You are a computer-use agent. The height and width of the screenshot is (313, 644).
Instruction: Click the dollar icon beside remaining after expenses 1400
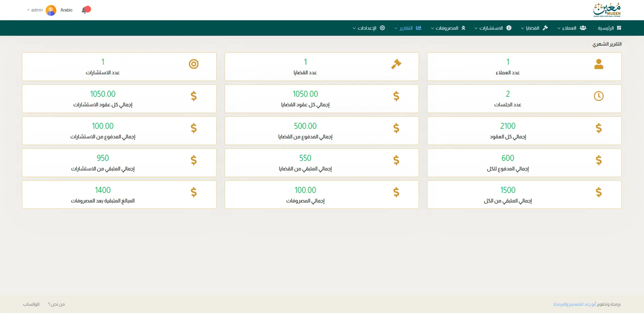[x=194, y=192]
